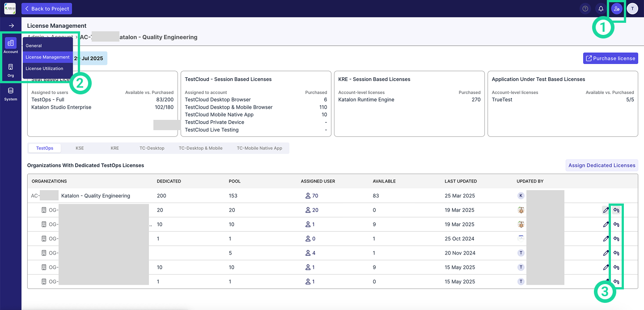
Task: Open the help question mark icon
Action: pyautogui.click(x=585, y=8)
